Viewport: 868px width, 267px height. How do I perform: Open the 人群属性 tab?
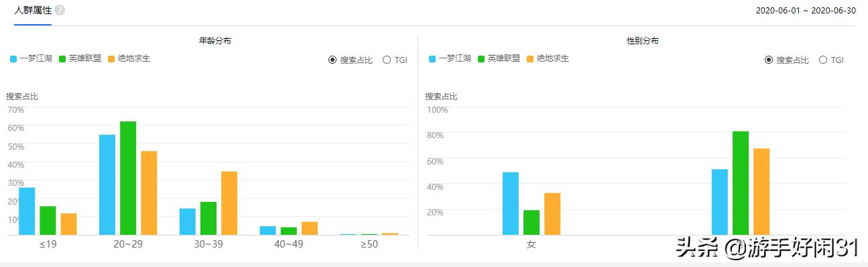click(33, 11)
